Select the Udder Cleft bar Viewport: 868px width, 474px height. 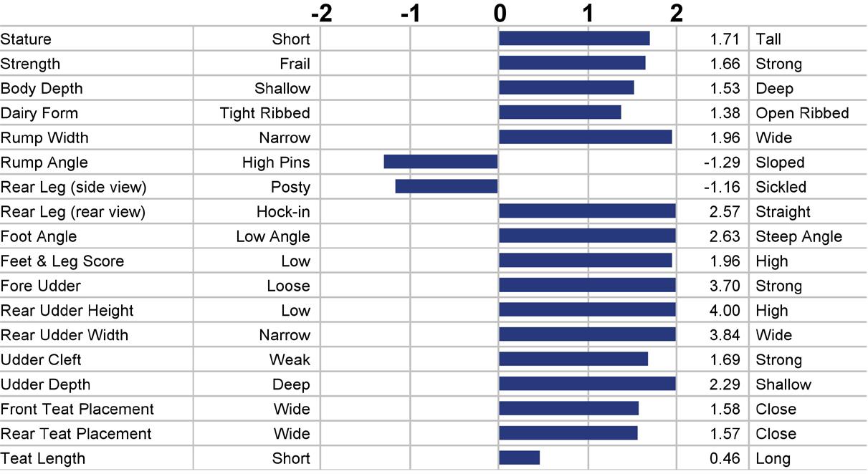573,359
